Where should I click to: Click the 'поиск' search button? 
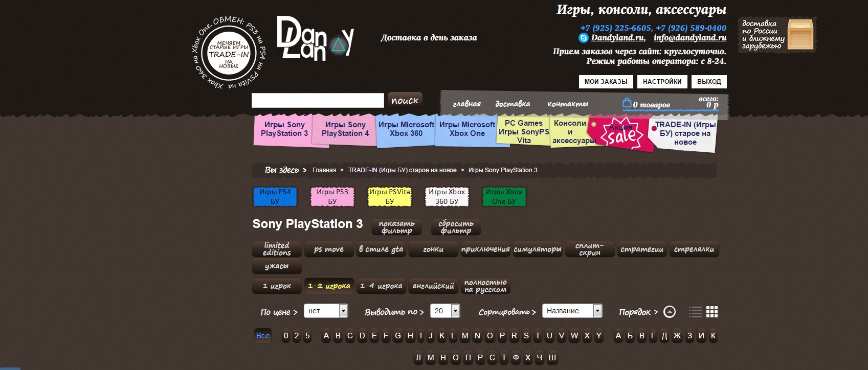click(x=405, y=101)
